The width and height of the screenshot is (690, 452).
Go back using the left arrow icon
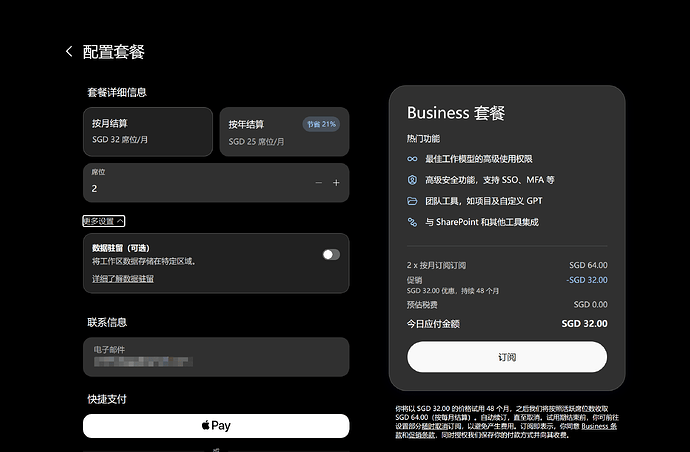click(x=69, y=51)
